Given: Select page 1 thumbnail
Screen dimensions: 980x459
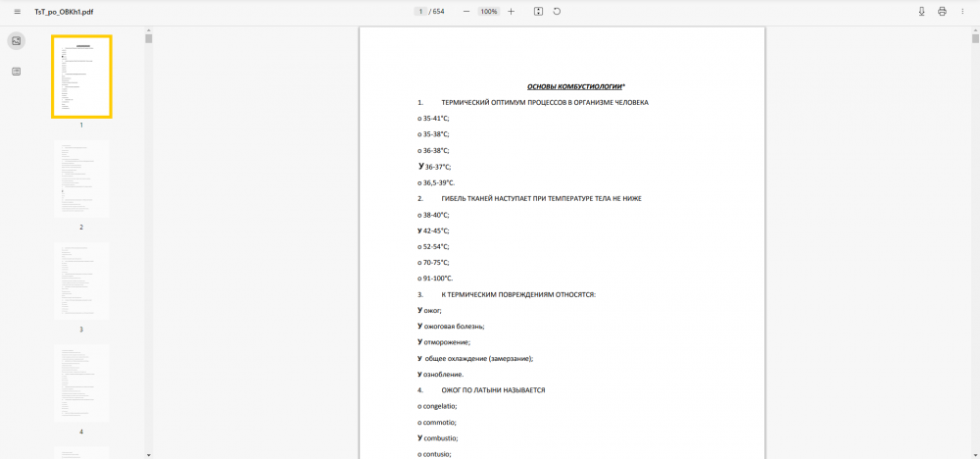Looking at the screenshot, I should coord(81,76).
